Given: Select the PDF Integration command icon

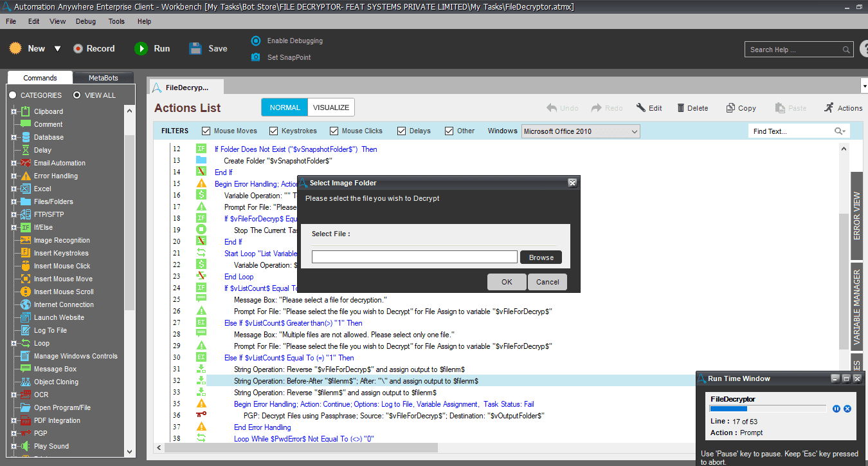Looking at the screenshot, I should coord(25,420).
